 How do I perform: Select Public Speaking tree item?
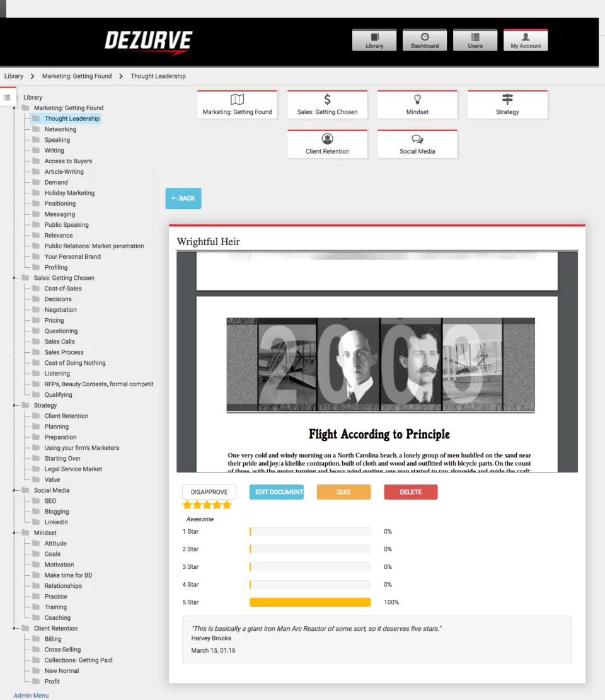point(67,225)
